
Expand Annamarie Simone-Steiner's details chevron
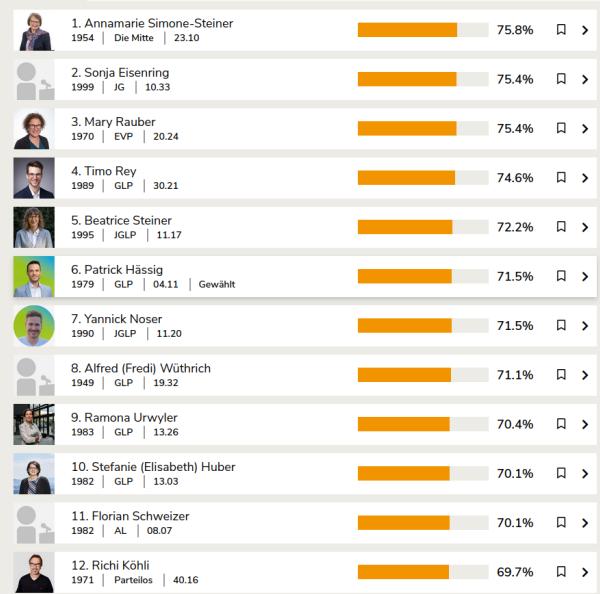[x=585, y=30]
